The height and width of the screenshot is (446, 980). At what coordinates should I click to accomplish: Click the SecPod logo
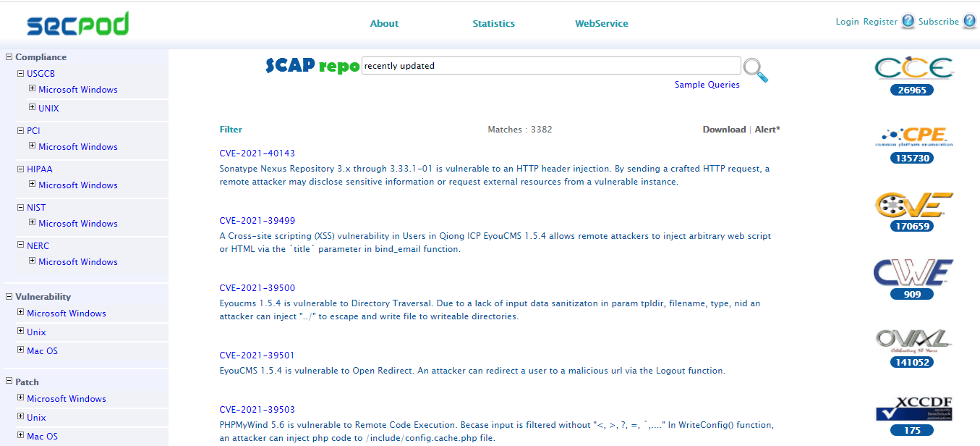point(77,24)
